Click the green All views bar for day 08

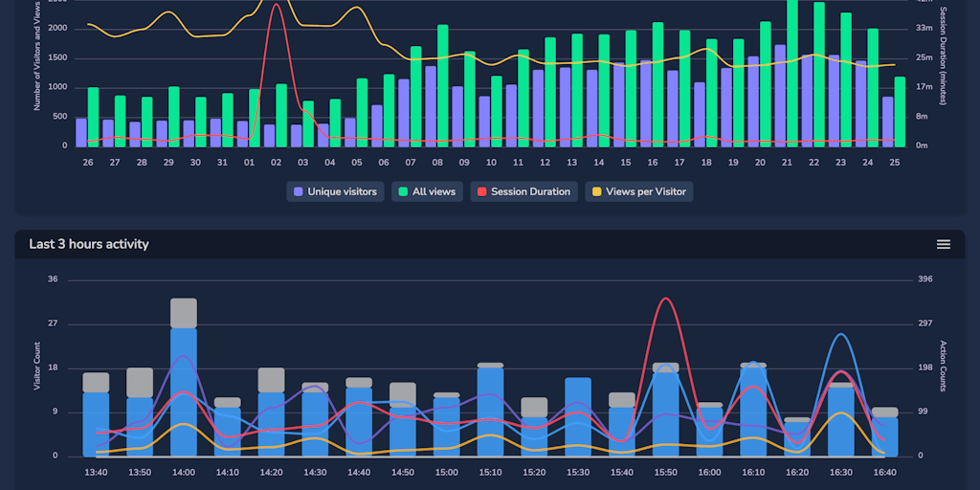pos(442,86)
